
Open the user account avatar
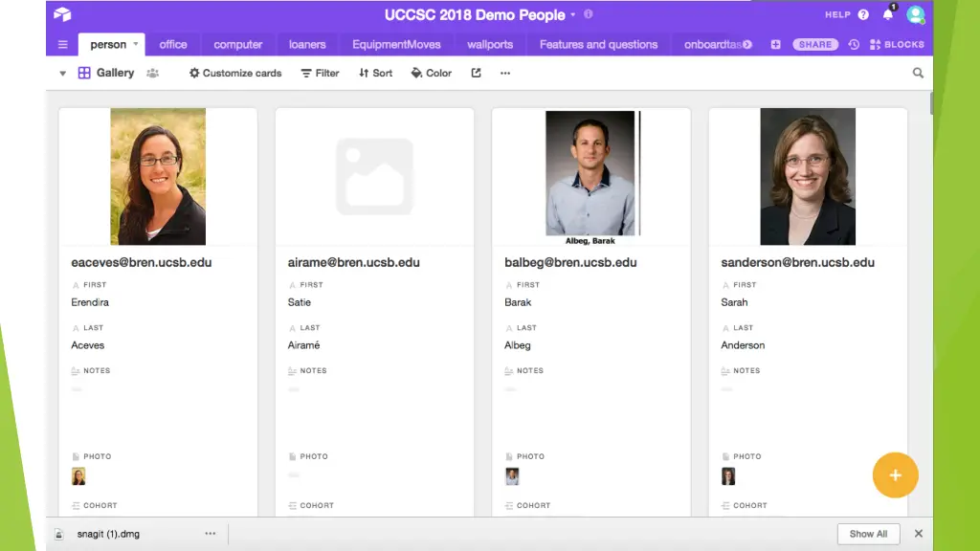pos(916,14)
